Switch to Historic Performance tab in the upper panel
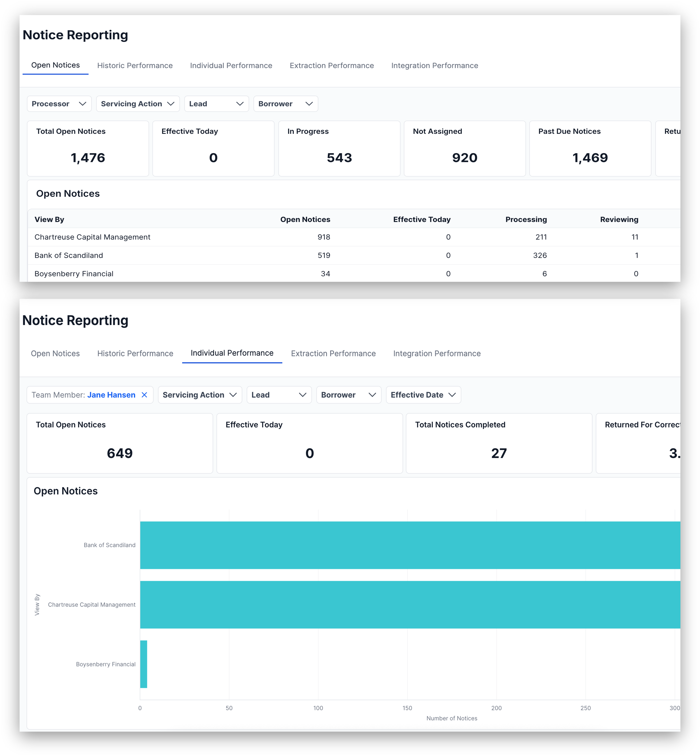The height and width of the screenshot is (756, 700). [135, 66]
